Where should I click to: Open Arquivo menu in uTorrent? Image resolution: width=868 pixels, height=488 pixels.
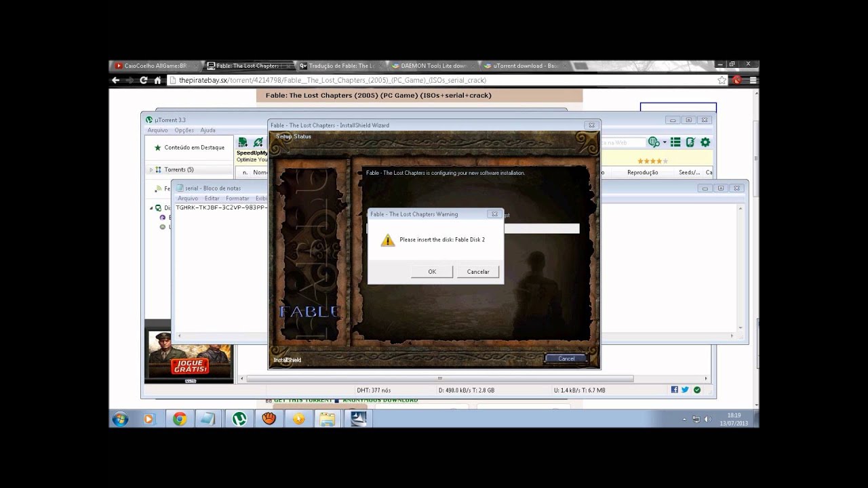point(157,130)
